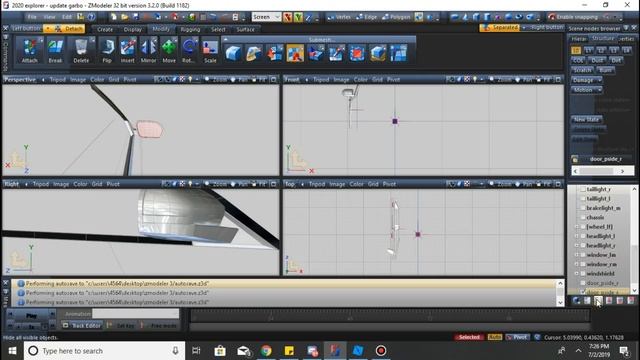Switch to Polygon selection level
The width and height of the screenshot is (640, 360).
click(x=396, y=17)
